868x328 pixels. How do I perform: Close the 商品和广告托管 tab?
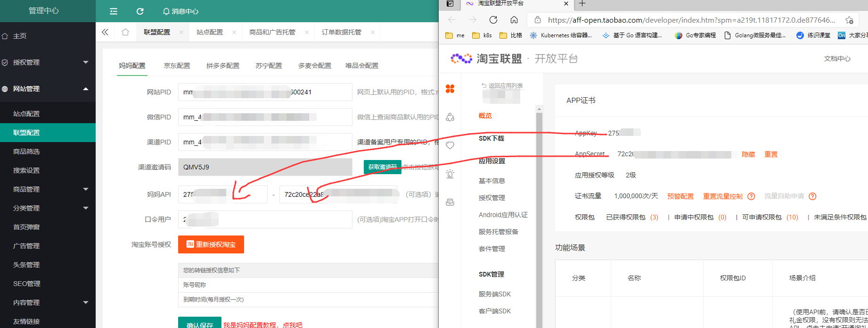(307, 32)
